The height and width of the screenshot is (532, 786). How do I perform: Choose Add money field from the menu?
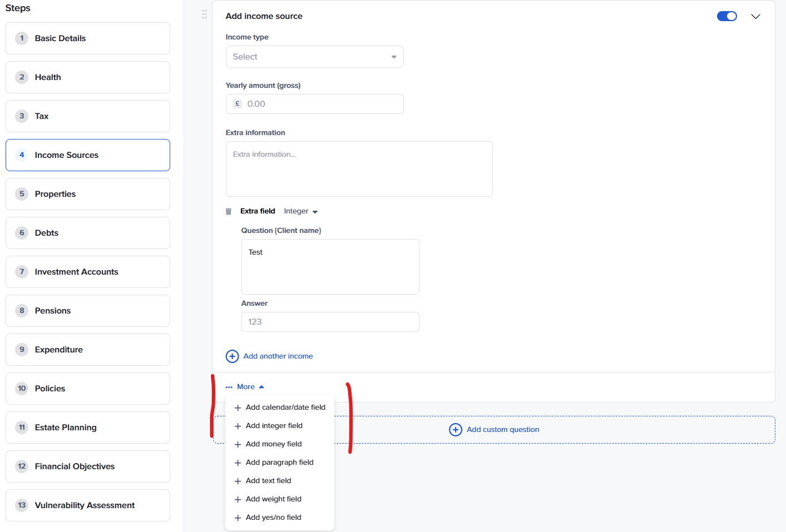274,444
